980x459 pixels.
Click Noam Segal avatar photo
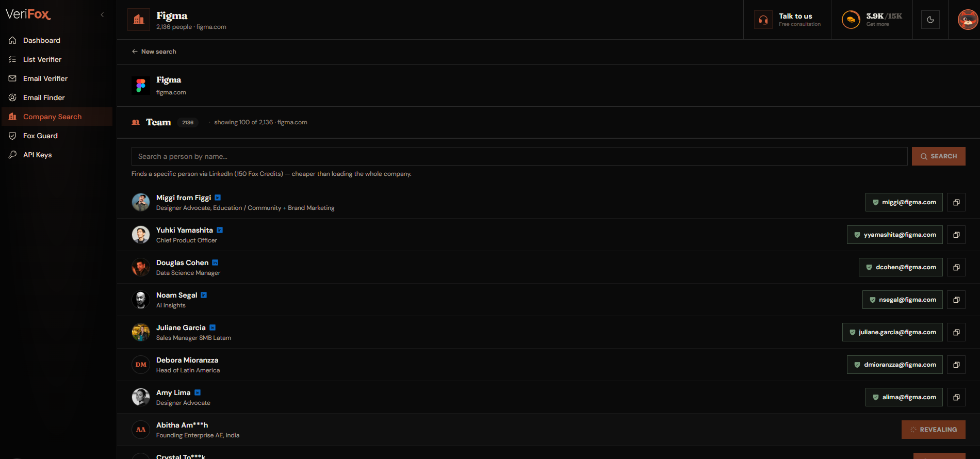click(141, 300)
